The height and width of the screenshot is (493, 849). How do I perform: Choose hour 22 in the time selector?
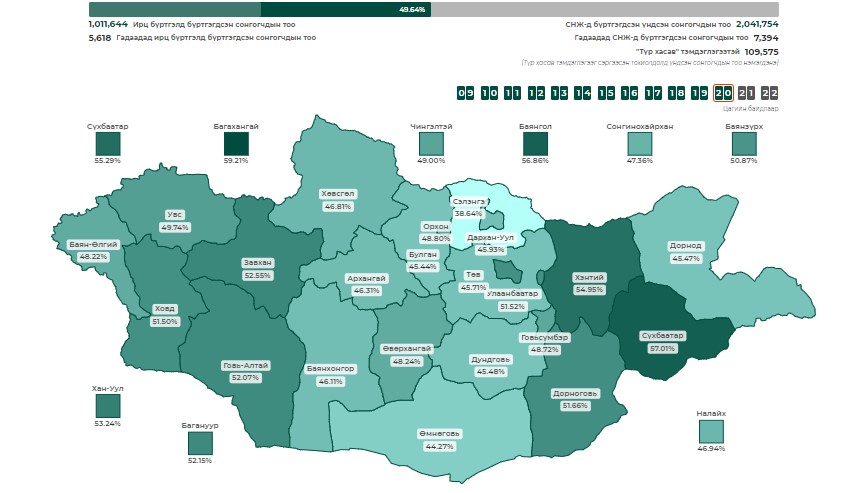(770, 93)
